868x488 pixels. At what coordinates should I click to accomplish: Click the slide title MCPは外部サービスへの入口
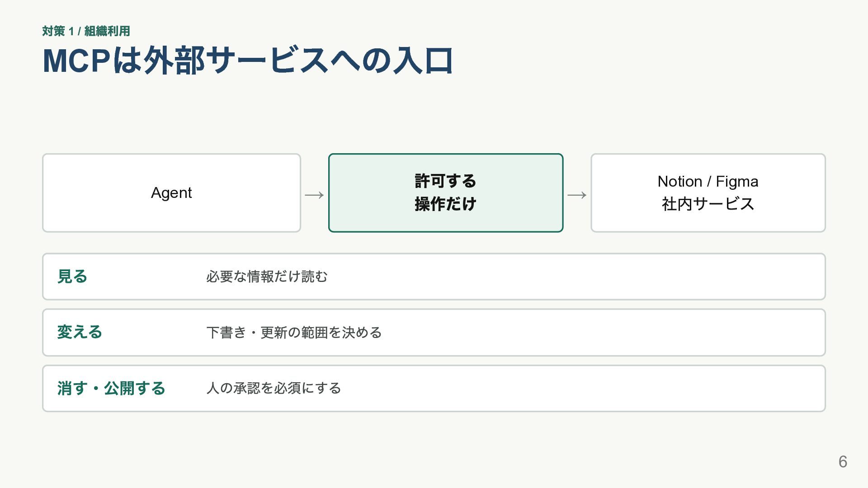coord(248,61)
